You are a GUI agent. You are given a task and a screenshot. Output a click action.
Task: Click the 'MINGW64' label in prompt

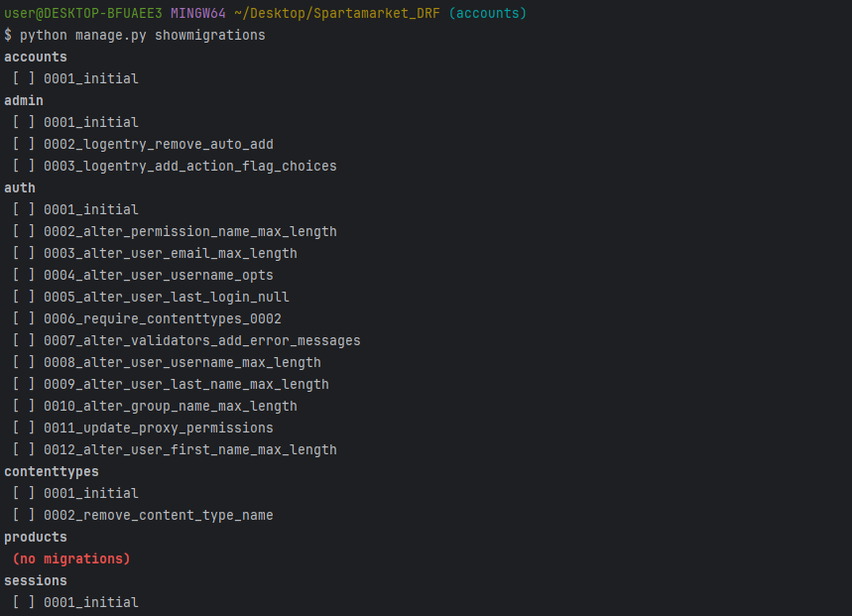tap(197, 13)
